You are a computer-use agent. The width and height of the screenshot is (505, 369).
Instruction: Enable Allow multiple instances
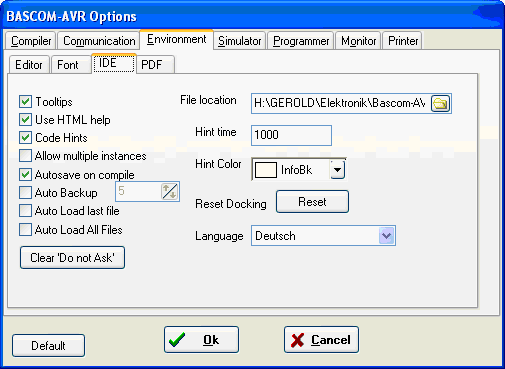tap(25, 156)
